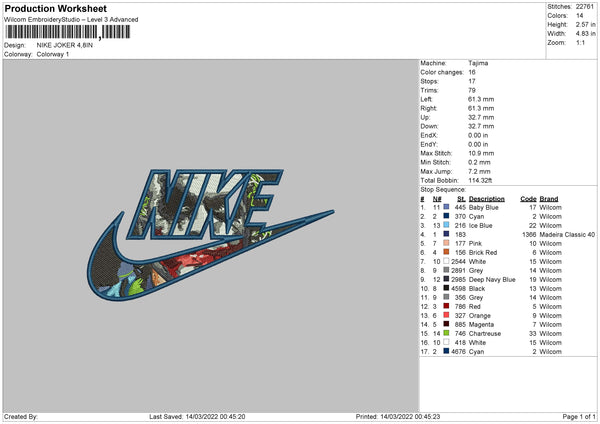The height and width of the screenshot is (424, 600).
Task: Click the Brick Red color swatch
Action: tap(446, 252)
